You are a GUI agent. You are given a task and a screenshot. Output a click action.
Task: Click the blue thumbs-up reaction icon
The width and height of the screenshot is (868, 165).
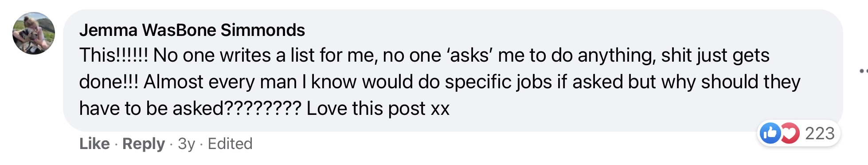[x=770, y=133]
